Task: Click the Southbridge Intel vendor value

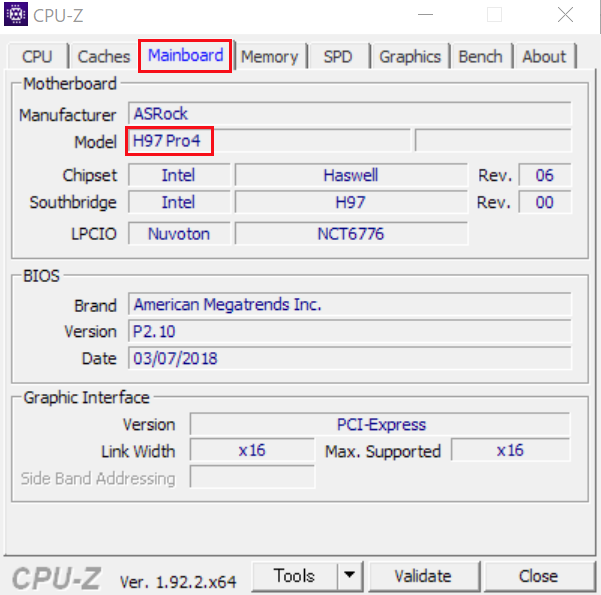Action: point(179,202)
